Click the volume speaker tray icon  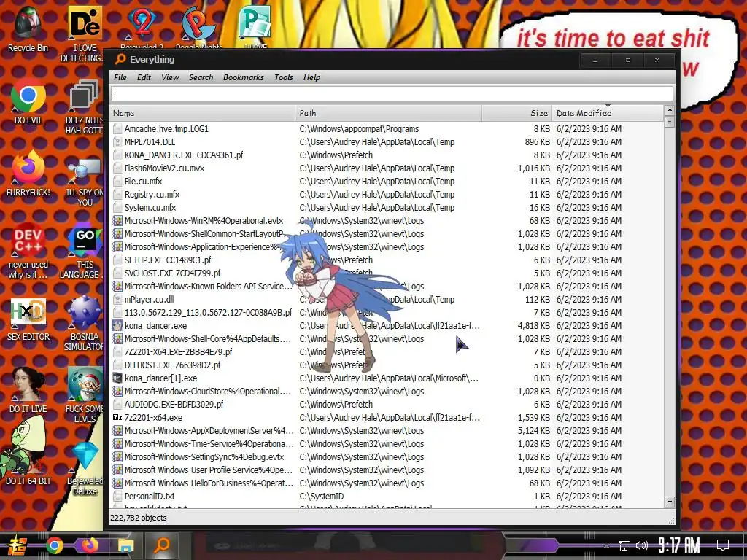(x=642, y=545)
